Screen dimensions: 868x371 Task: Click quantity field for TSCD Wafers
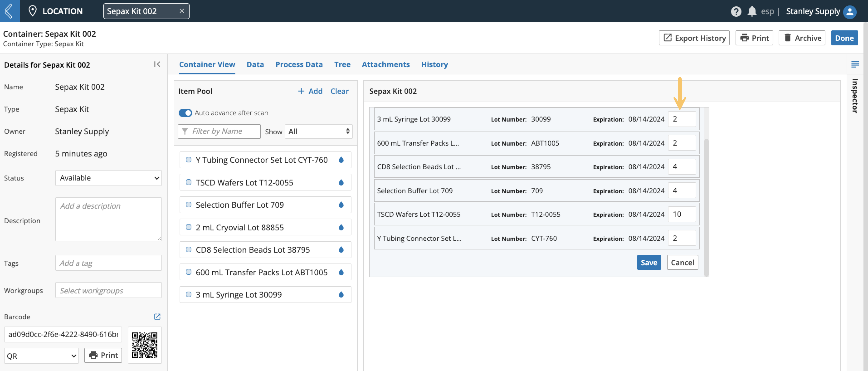(682, 214)
